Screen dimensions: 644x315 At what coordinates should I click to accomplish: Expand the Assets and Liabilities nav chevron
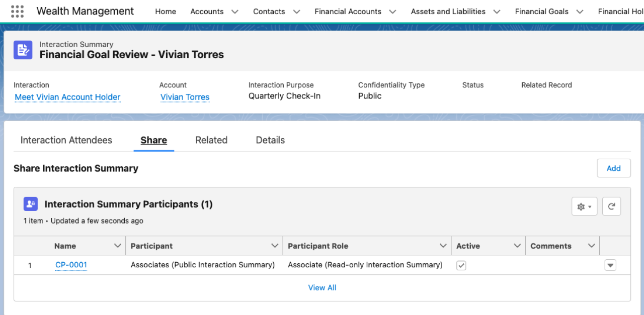[x=497, y=12]
